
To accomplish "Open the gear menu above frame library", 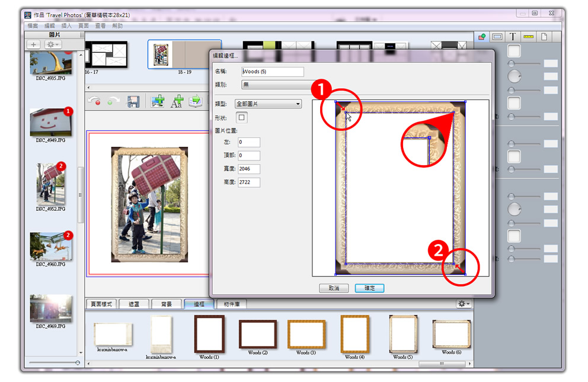I will 464,304.
